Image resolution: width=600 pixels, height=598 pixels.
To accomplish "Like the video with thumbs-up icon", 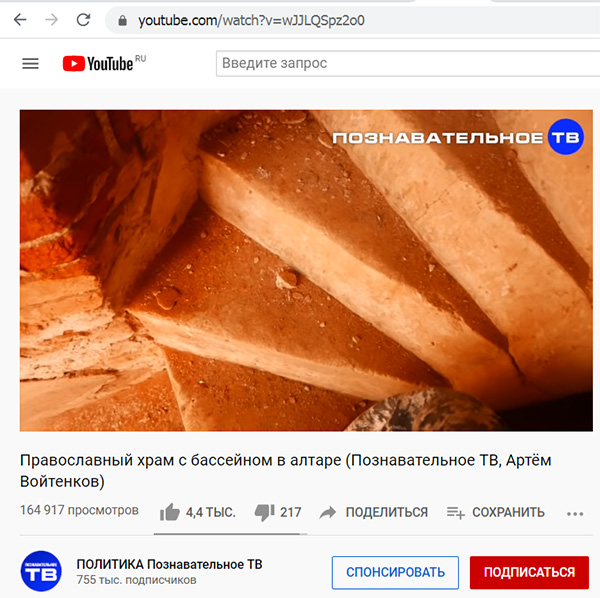I will 170,512.
